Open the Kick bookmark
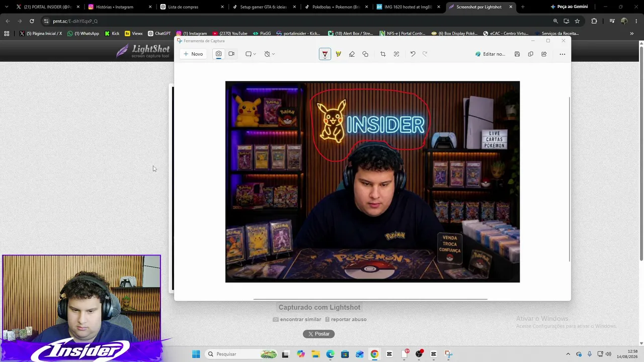Screen dimensions: 644x362 pyautogui.click(x=112, y=33)
